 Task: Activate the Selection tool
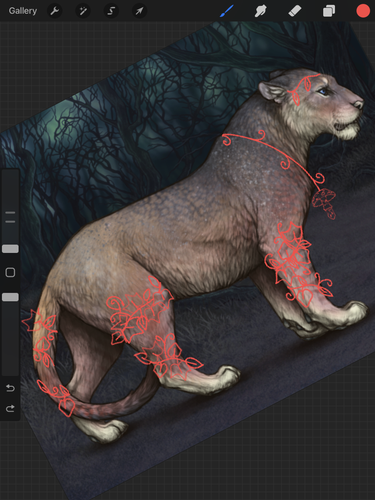(x=111, y=11)
